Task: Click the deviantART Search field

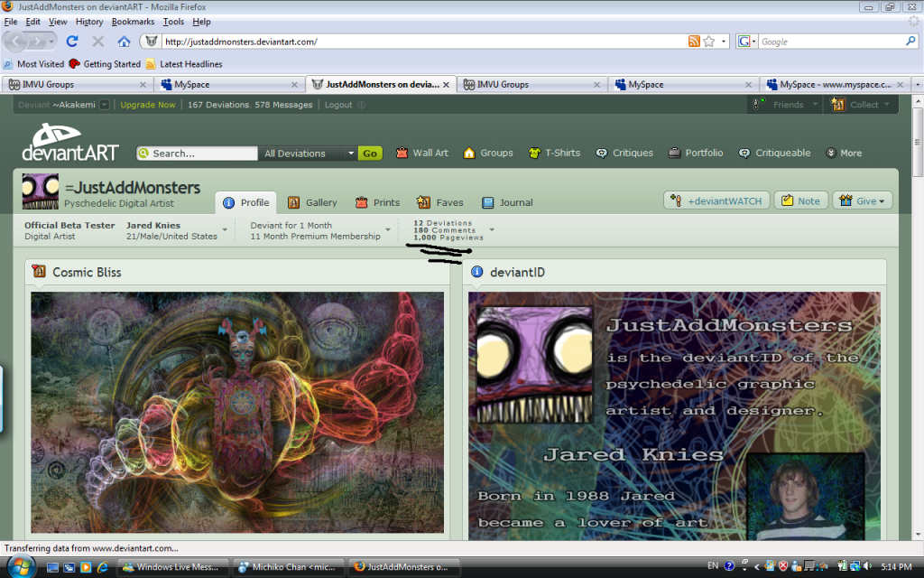Action: (x=198, y=154)
